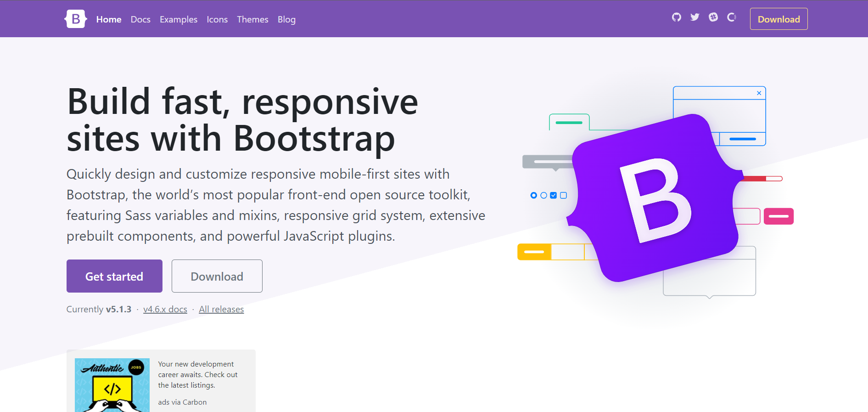Open the Open Collective icon link

point(732,17)
